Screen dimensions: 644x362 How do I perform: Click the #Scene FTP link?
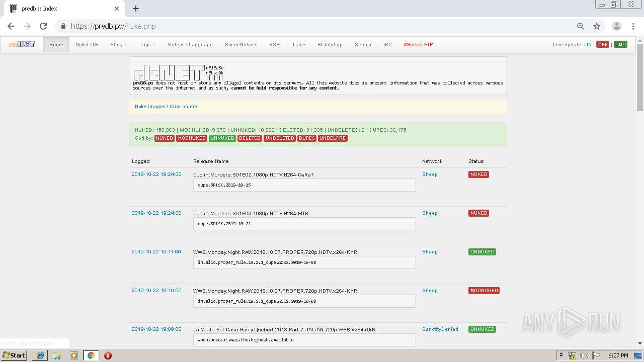coord(418,45)
